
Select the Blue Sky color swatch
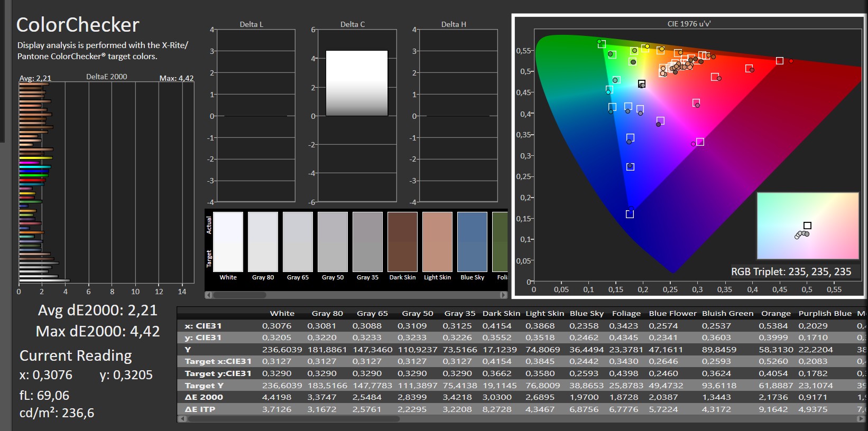(472, 242)
